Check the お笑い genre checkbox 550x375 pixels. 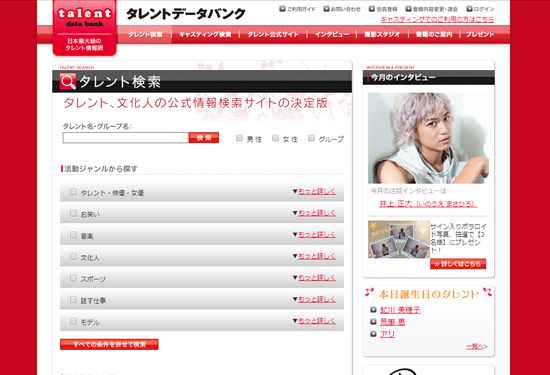coord(73,213)
